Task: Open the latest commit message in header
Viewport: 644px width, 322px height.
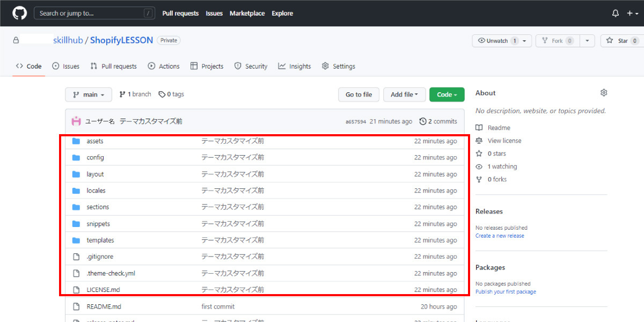Action: point(151,121)
